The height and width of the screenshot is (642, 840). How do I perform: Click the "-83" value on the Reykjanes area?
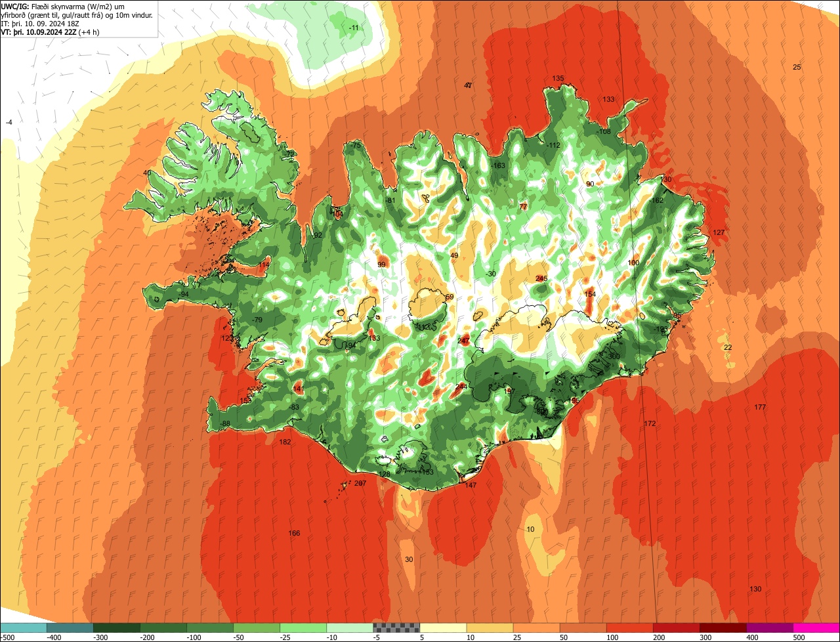click(293, 407)
